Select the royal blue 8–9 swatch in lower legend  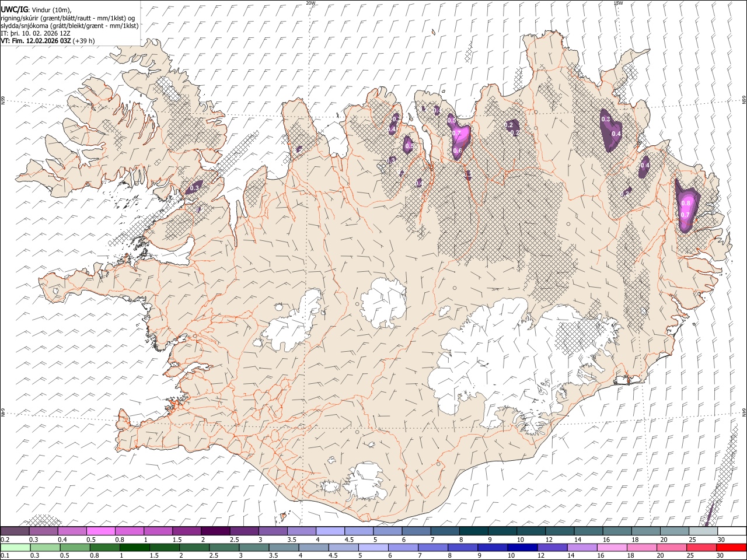click(x=463, y=547)
